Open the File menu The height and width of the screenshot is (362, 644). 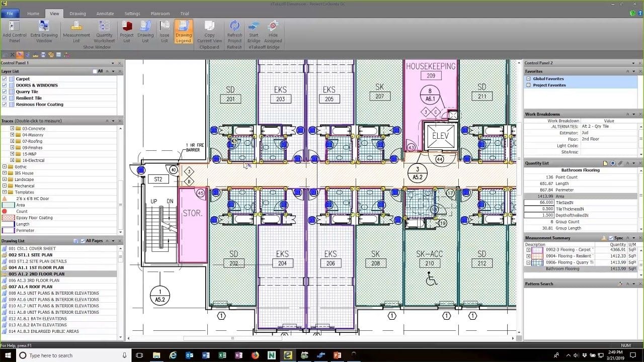point(10,14)
